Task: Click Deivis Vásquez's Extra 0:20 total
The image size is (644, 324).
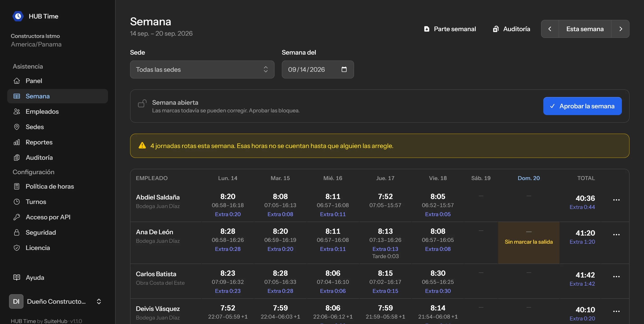Action: [582, 319]
